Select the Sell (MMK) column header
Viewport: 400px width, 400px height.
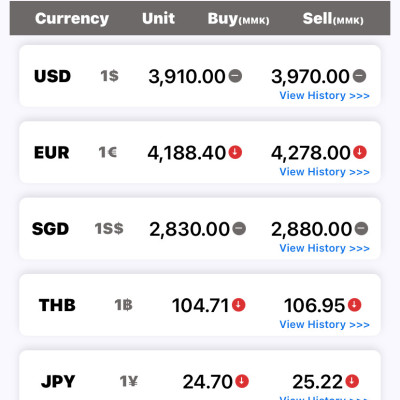click(333, 19)
